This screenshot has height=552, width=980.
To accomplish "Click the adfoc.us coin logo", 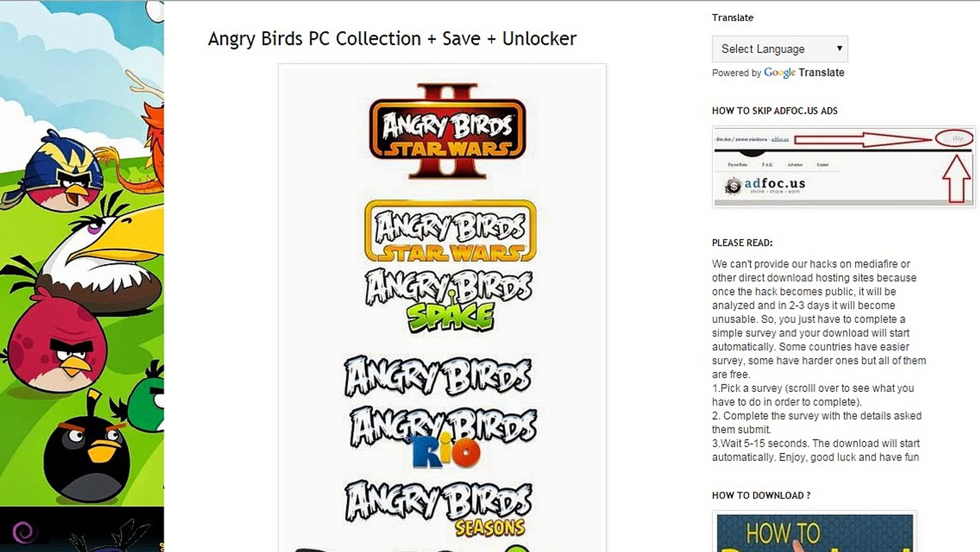I will pyautogui.click(x=733, y=186).
